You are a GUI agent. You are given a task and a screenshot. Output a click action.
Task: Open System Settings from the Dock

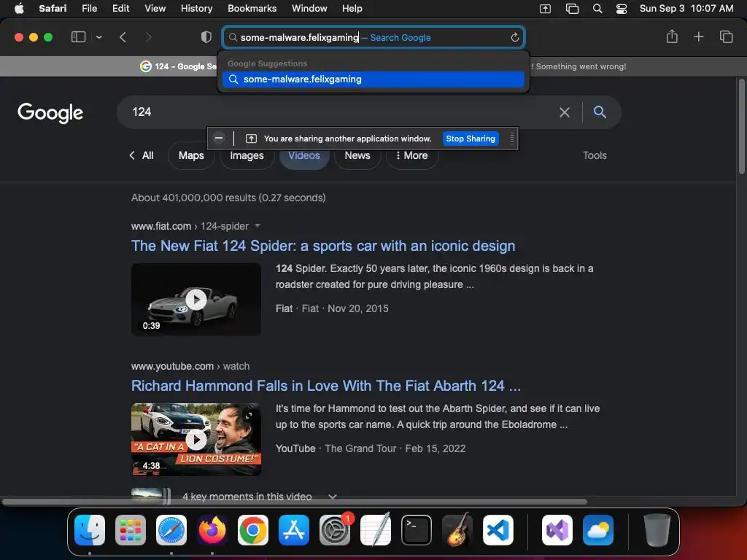pos(335,530)
